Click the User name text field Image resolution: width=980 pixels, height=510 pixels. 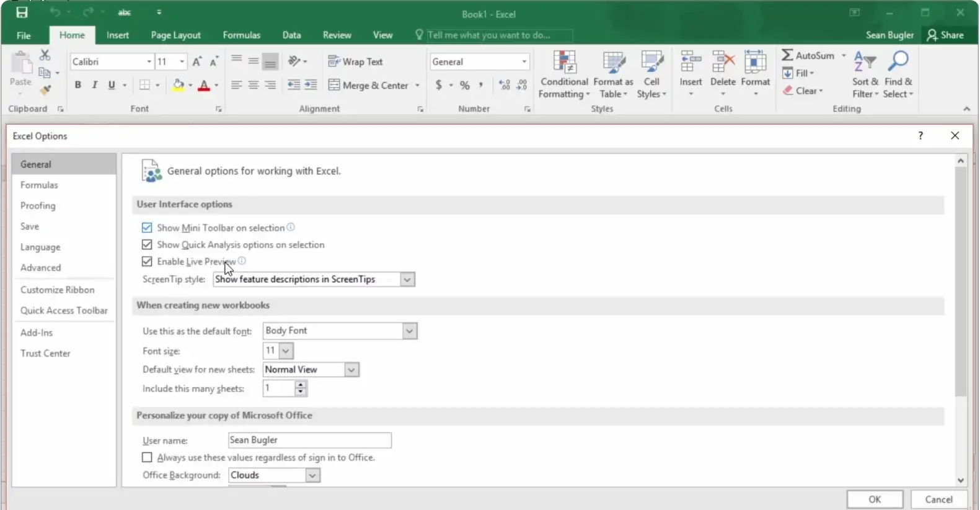coord(309,440)
